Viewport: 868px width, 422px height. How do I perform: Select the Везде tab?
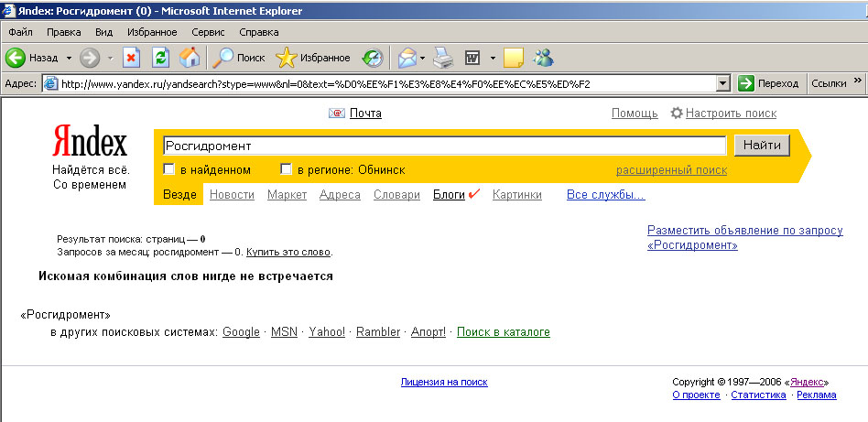click(179, 195)
